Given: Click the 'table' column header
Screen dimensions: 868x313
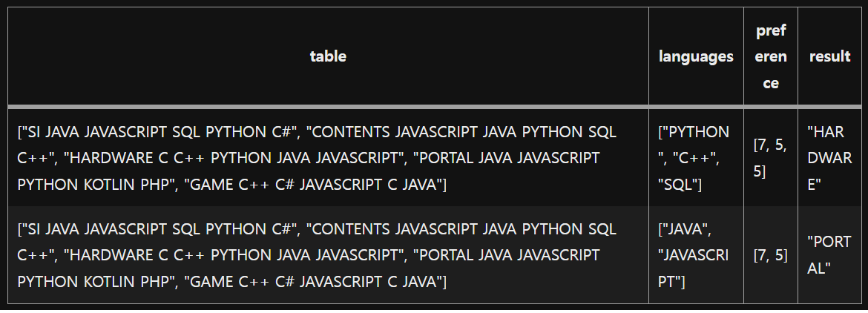Looking at the screenshot, I should pos(328,56).
